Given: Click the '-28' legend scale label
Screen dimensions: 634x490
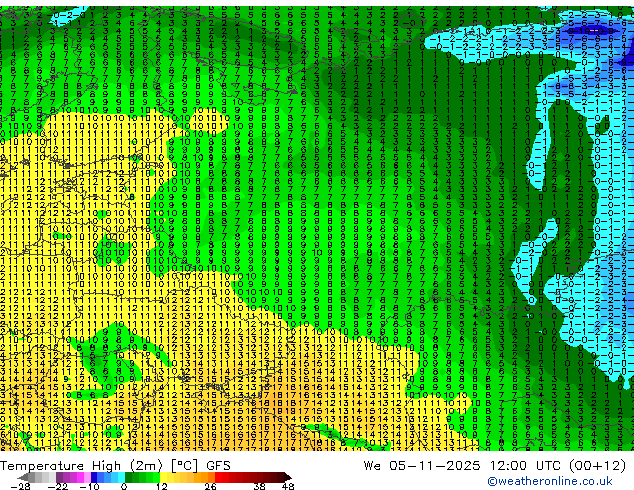Looking at the screenshot, I should [x=20, y=486].
